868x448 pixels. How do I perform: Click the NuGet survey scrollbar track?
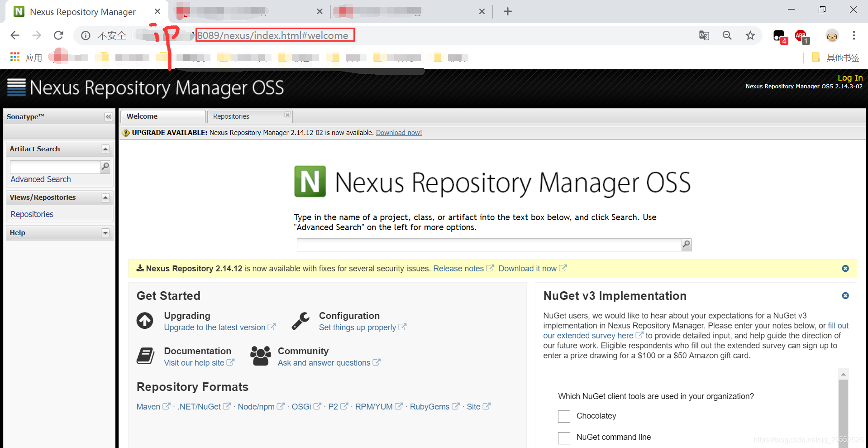(843, 413)
